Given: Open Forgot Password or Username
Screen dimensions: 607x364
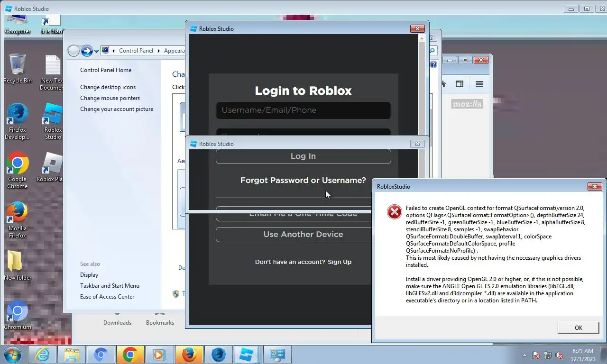Looking at the screenshot, I should 303,180.
